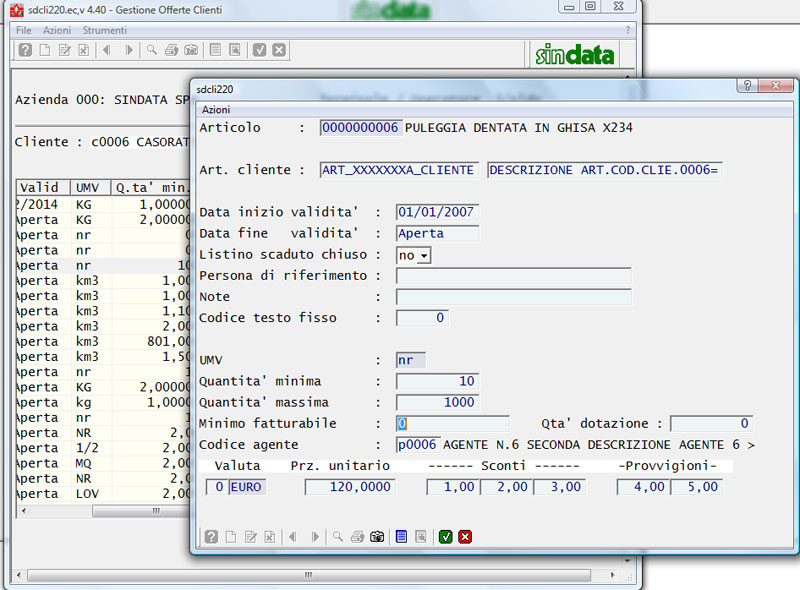Click the Minimo fatturabile field
The image size is (800, 590).
pyautogui.click(x=453, y=424)
